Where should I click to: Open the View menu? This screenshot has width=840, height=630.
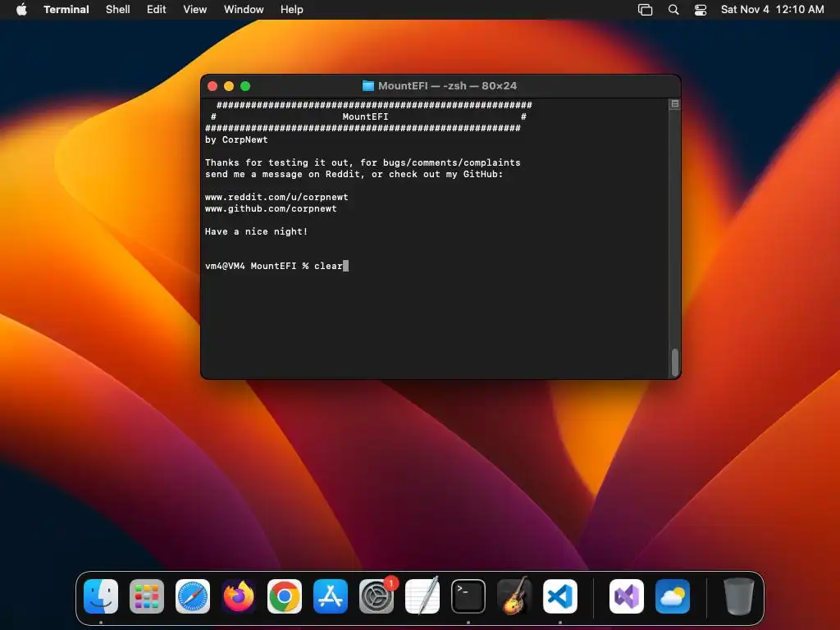click(195, 9)
